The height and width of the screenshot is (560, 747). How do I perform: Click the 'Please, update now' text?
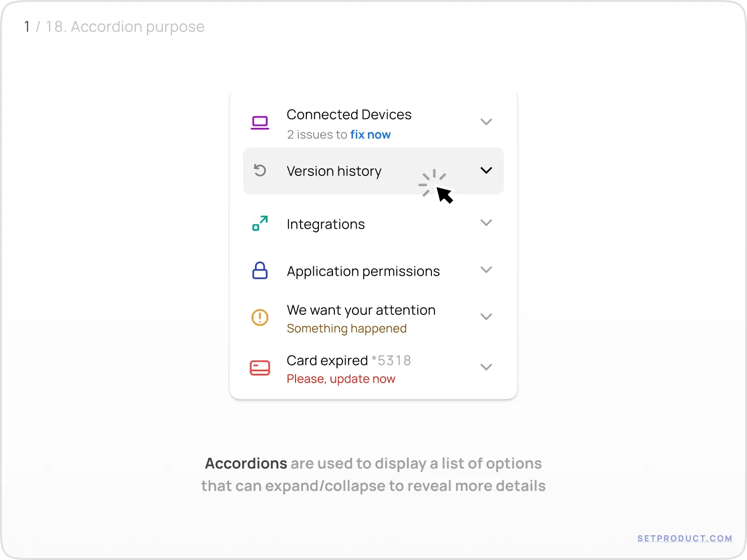(x=341, y=379)
